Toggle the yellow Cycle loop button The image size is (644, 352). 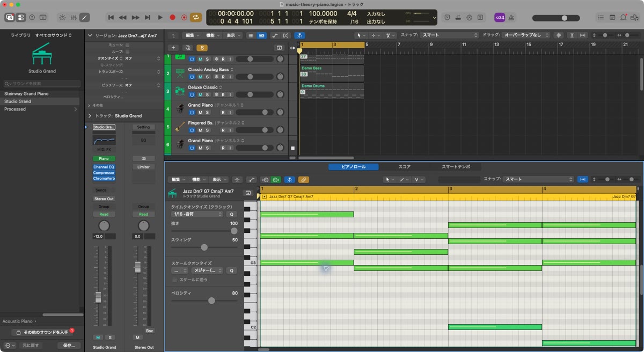[x=196, y=17]
